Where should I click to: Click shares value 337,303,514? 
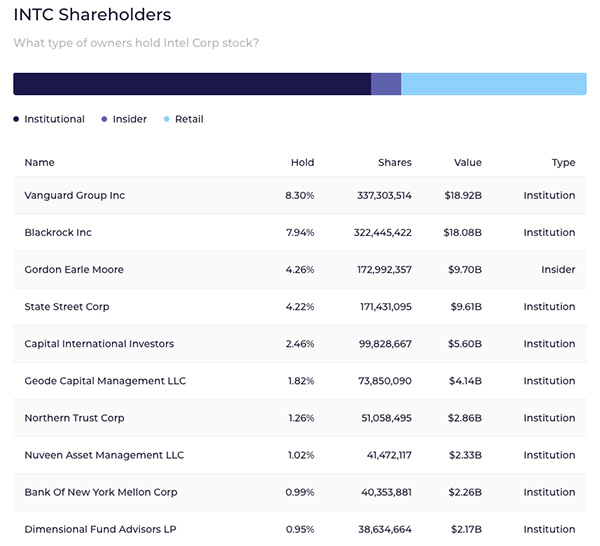pyautogui.click(x=384, y=196)
